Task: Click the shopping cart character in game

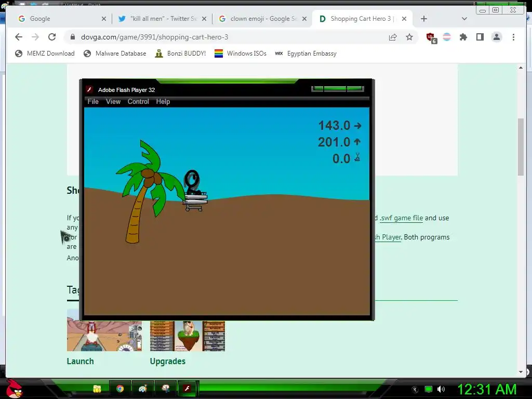Action: 195,191
